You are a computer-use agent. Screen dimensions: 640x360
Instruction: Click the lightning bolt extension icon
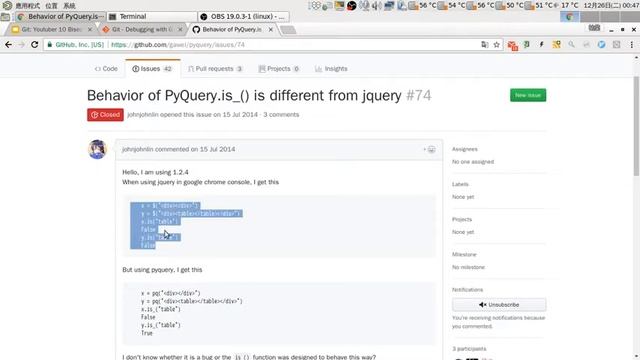click(541, 44)
